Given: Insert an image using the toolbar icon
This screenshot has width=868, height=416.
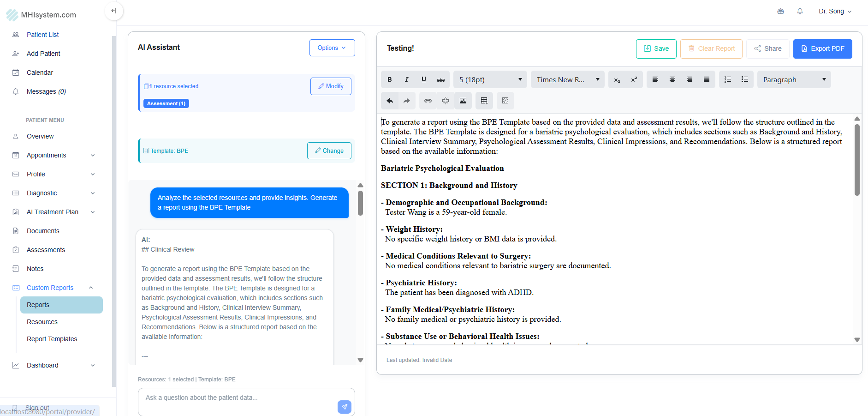Looking at the screenshot, I should (463, 101).
